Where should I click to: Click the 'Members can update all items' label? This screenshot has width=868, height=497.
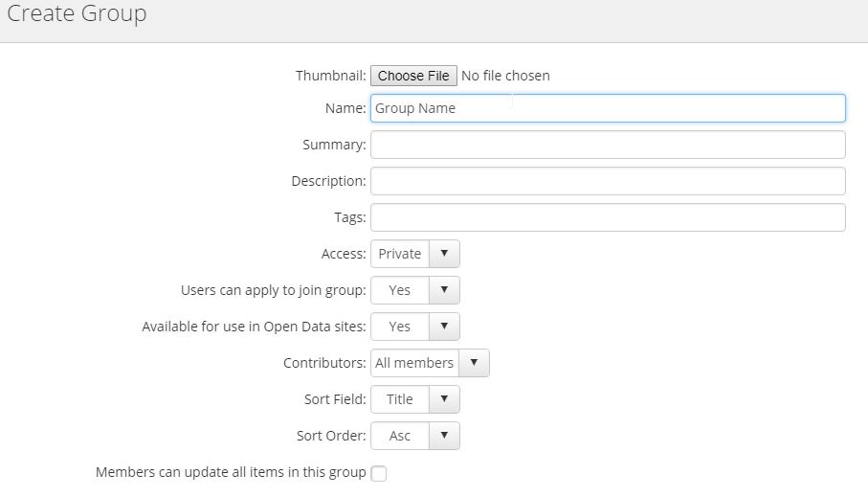[231, 472]
